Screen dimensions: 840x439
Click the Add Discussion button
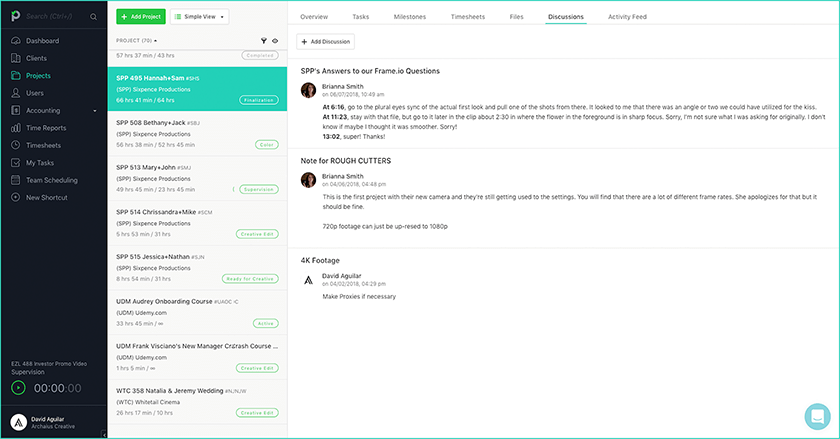(x=326, y=41)
